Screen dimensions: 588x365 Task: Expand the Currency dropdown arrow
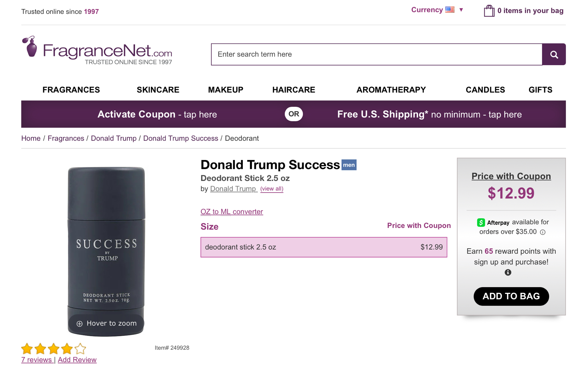tap(461, 10)
